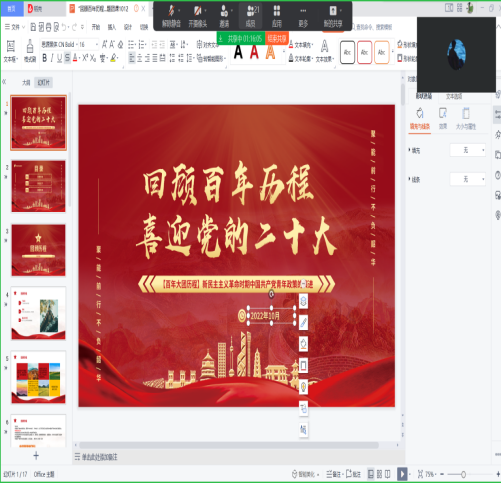501x483 pixels.
Task: Start slideshow with the play button
Action: pos(402,474)
